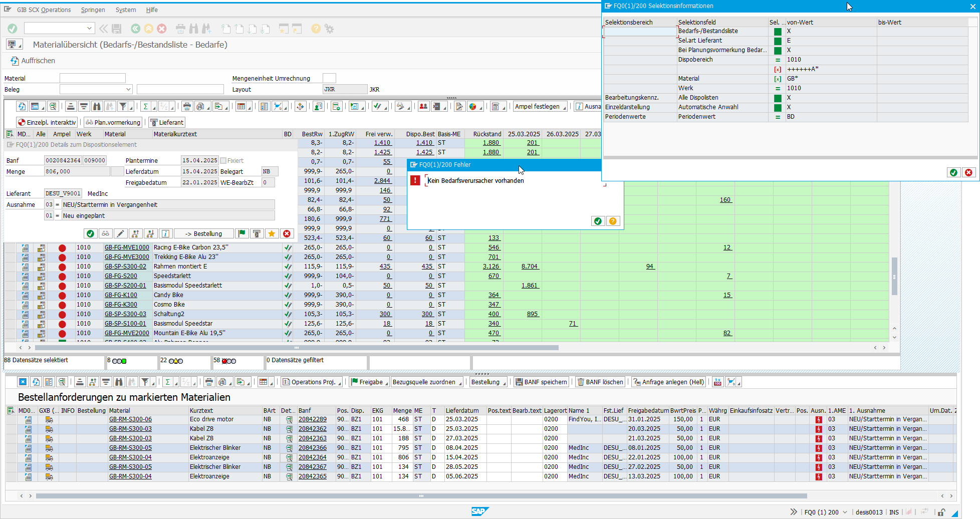Toggle the Fixiert checkbox
Screen dimensions: 980x519
coord(223,161)
